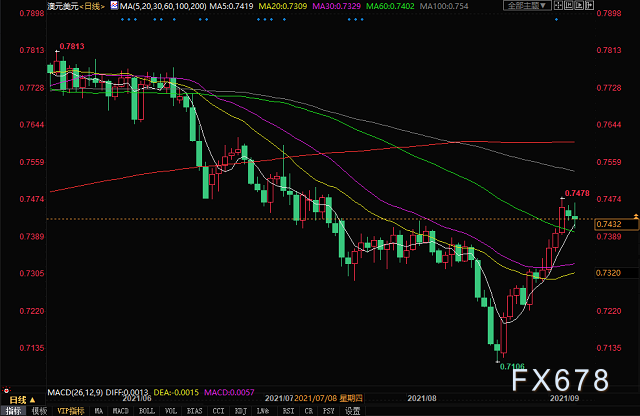Toggle the KDJ indicator
The height and width of the screenshot is (416, 640).
click(x=239, y=410)
